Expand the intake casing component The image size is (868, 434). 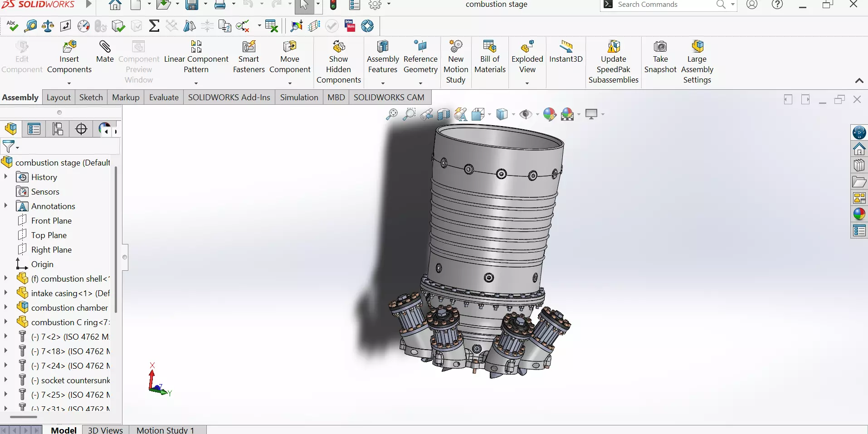(6, 293)
